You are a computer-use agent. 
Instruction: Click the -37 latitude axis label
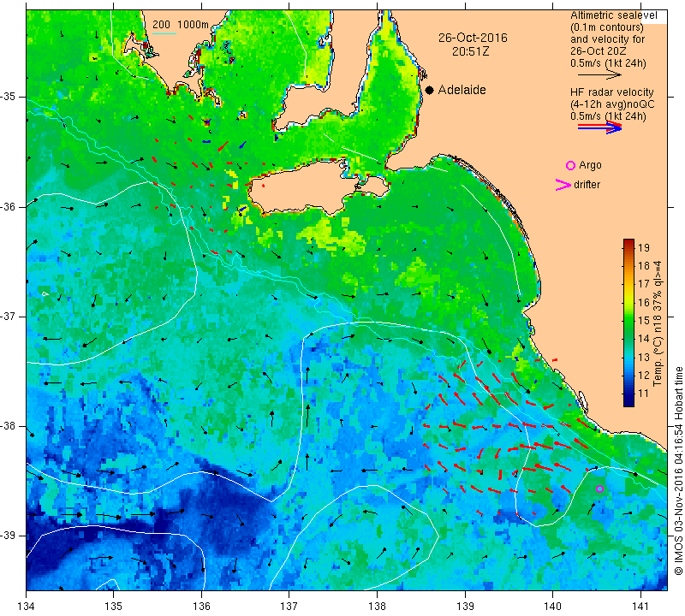click(x=9, y=316)
